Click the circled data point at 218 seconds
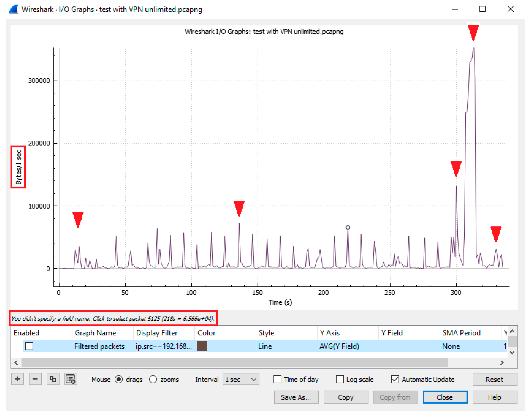 (348, 228)
